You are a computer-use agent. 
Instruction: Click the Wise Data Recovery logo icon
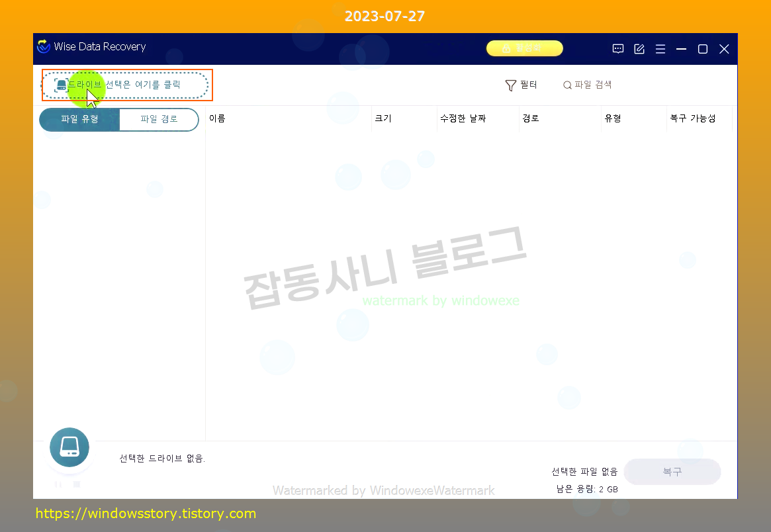tap(44, 46)
